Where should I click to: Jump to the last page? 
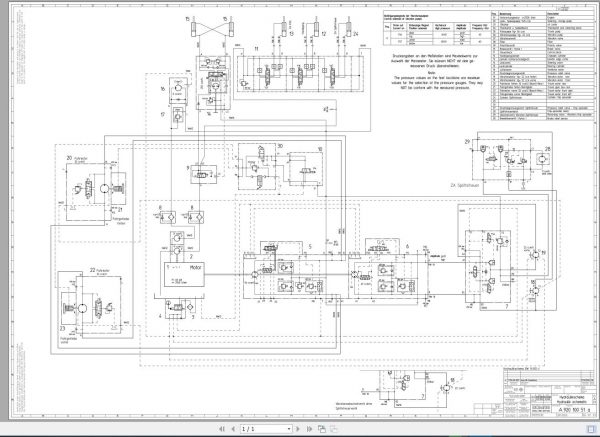tap(309, 429)
